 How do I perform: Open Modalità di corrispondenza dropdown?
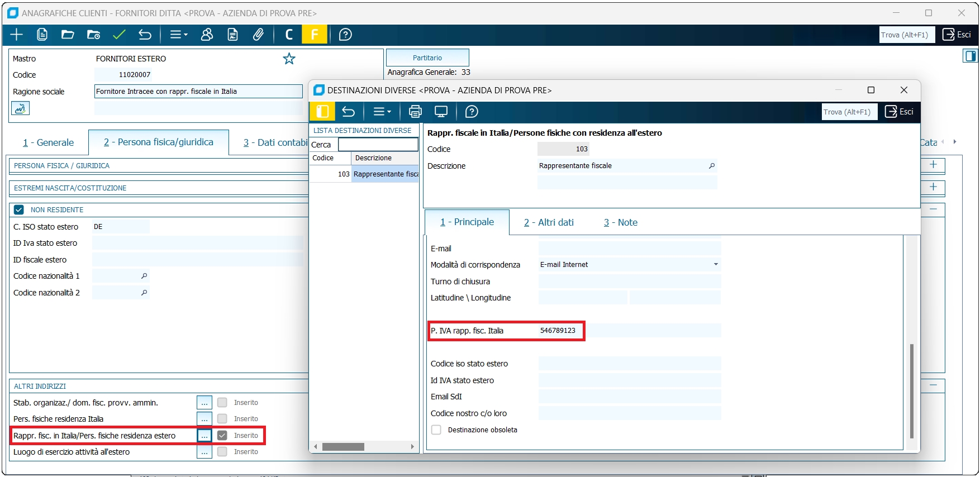(715, 265)
